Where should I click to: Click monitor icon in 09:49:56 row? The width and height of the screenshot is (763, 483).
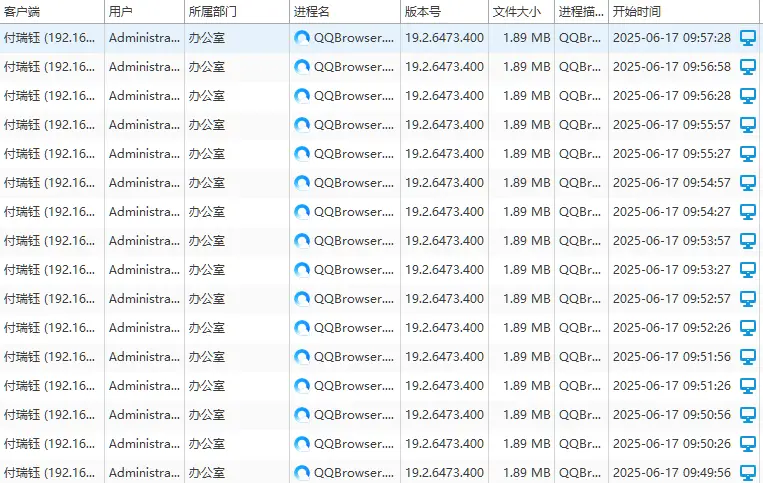pyautogui.click(x=747, y=473)
